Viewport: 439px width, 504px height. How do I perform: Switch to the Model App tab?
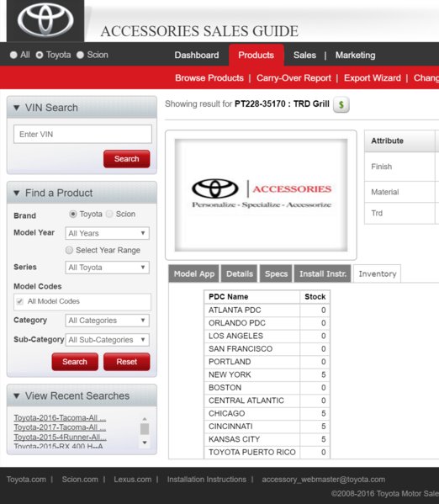coord(193,273)
